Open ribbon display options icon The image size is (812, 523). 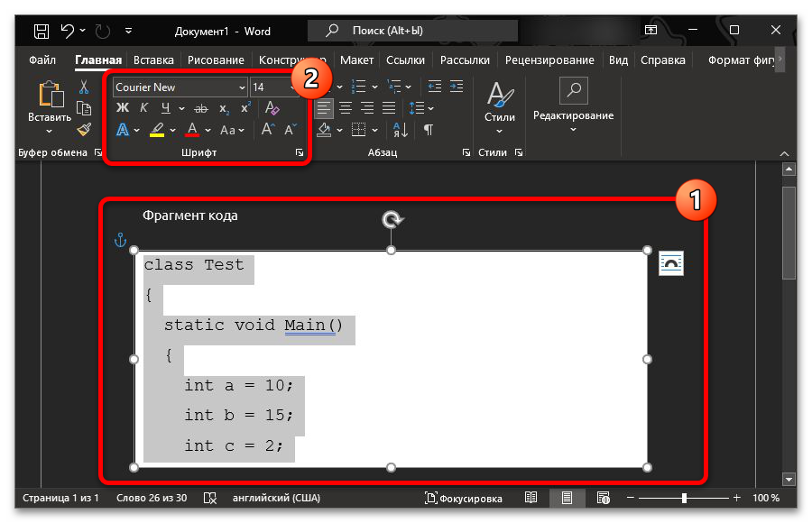[651, 30]
